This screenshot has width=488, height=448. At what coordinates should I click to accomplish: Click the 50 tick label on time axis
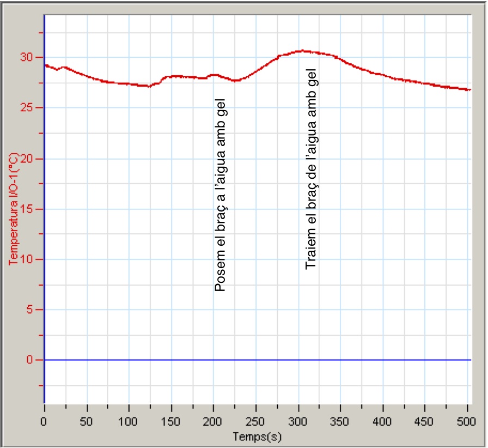(x=87, y=422)
